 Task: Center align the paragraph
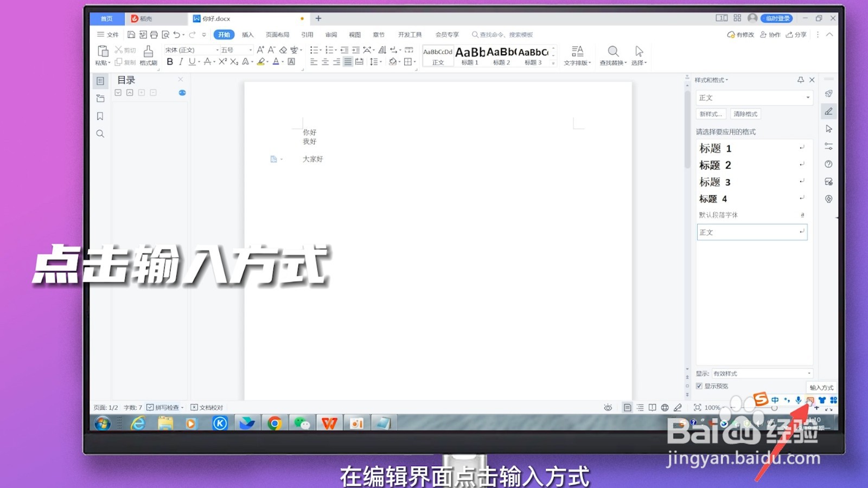(x=325, y=62)
